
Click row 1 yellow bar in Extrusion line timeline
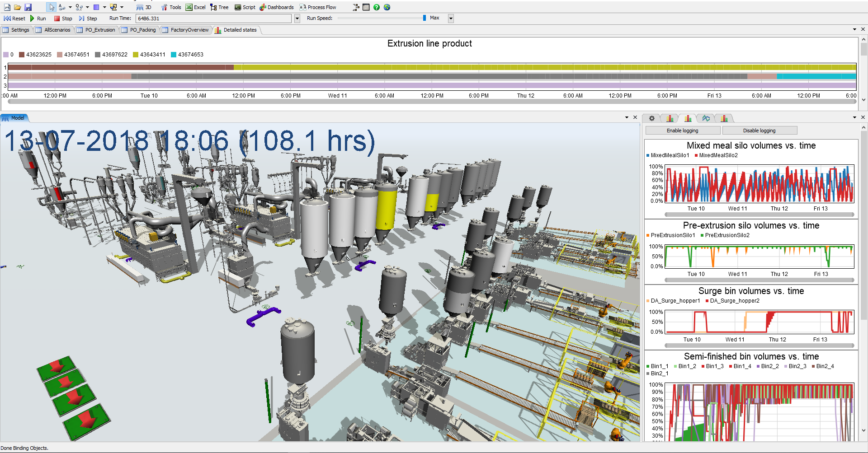545,67
